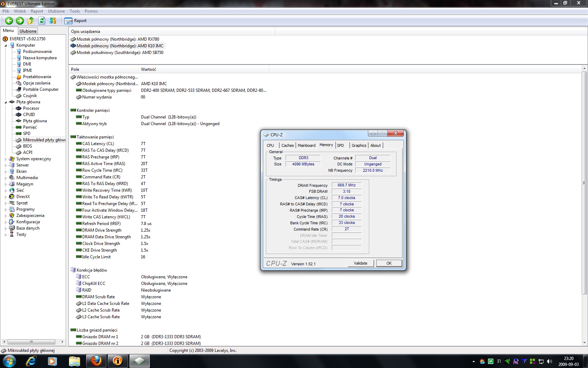Select the CPUID item in tree

click(29, 115)
